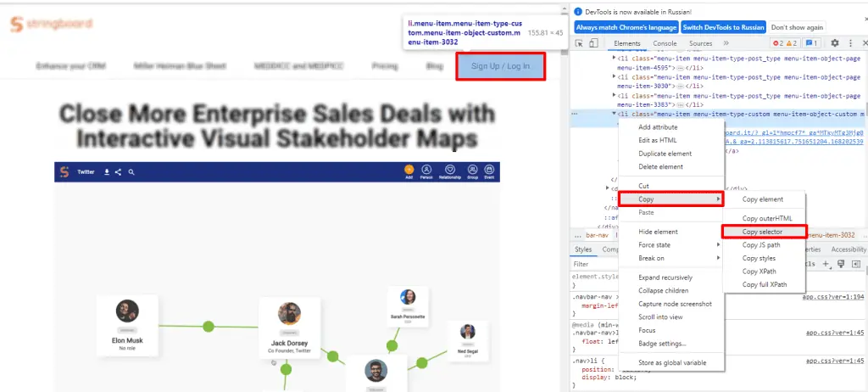The height and width of the screenshot is (392, 868).
Task: Expand the menu-item-4595 li node
Action: tap(615, 58)
